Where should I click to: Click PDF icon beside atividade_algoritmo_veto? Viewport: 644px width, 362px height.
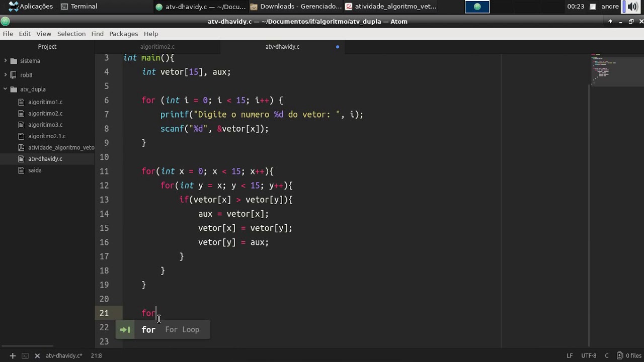click(21, 147)
